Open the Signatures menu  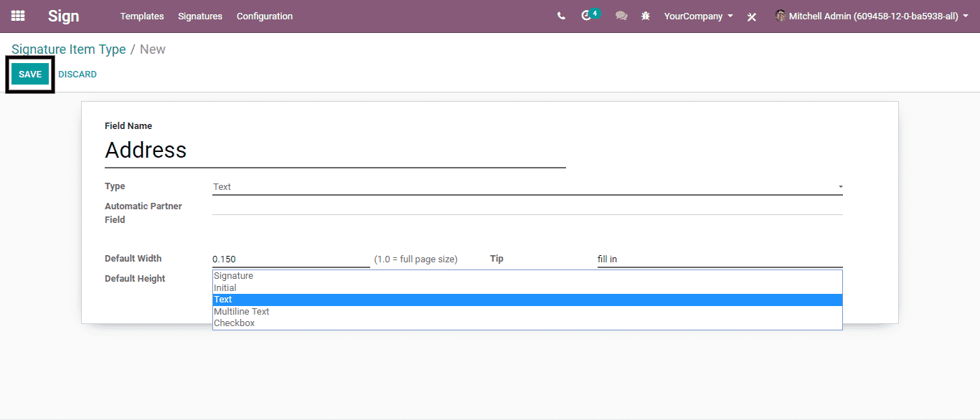pos(200,16)
